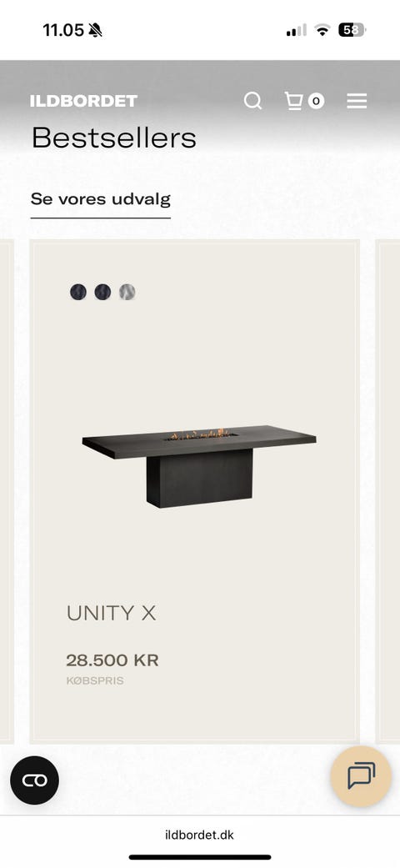Select the second dark color swatch

[102, 292]
